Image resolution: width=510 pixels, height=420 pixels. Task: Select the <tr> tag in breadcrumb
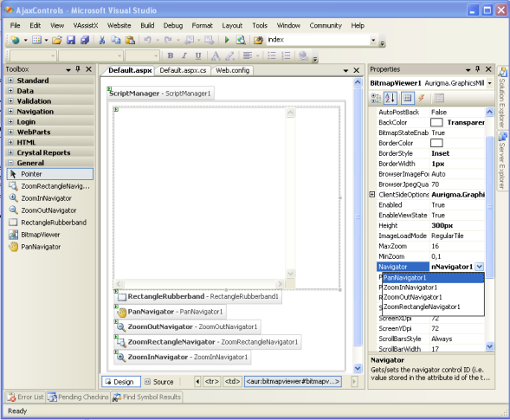click(212, 381)
